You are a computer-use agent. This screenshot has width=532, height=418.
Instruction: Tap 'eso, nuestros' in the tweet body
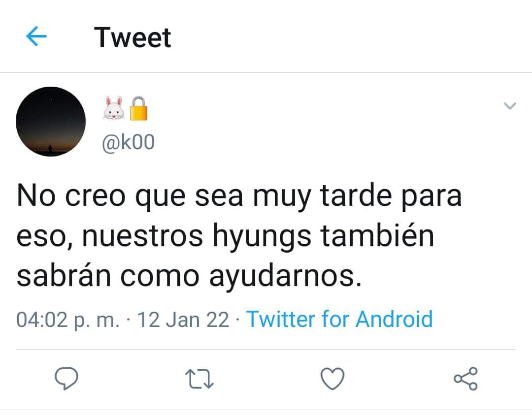click(x=109, y=236)
